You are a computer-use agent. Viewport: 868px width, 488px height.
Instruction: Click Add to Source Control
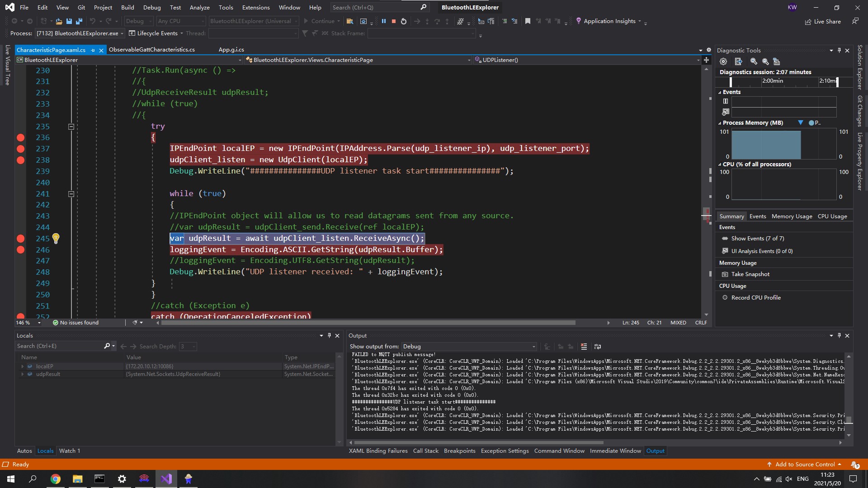[805, 465]
